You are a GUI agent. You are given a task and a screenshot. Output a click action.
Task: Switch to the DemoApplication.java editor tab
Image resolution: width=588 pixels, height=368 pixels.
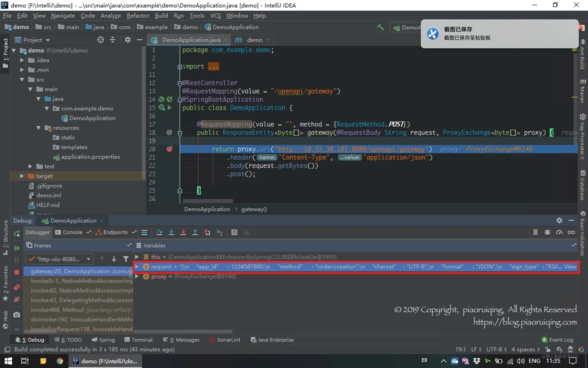tap(189, 40)
